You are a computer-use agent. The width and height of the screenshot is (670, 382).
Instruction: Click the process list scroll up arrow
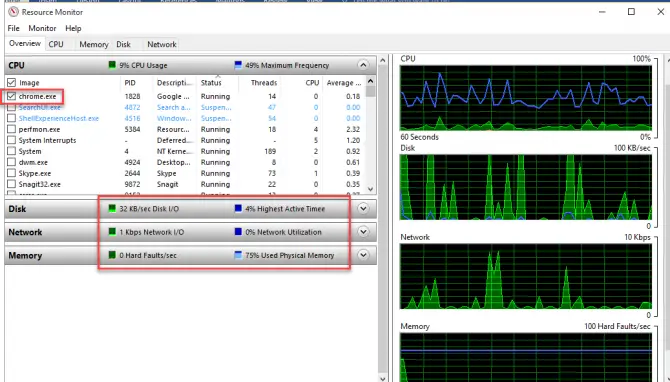(370, 81)
